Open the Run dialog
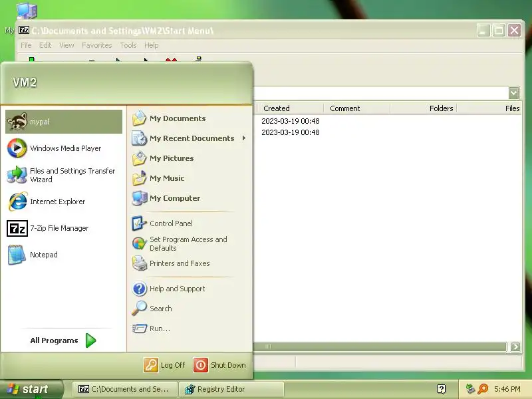Screen dimensions: 532x399 (190, 329)
